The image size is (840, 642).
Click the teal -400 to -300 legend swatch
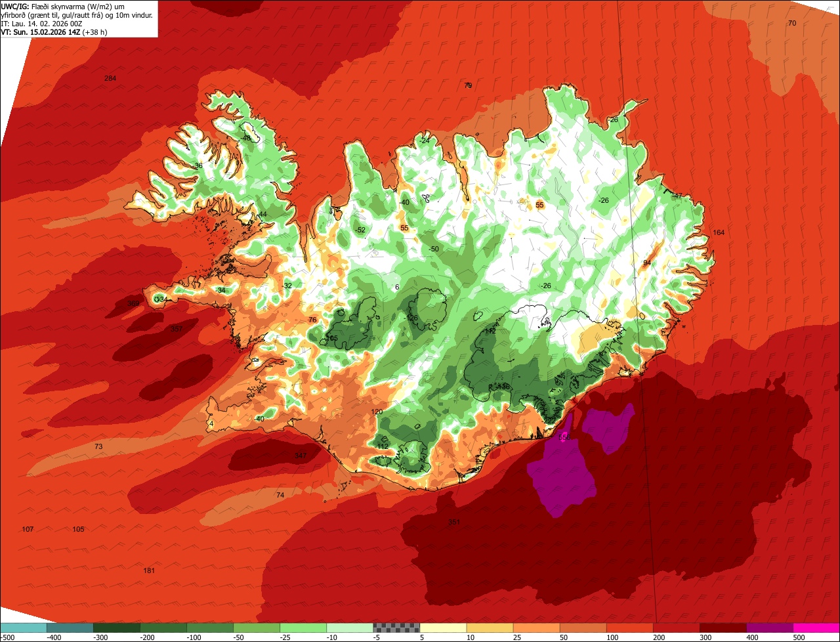[70, 628]
